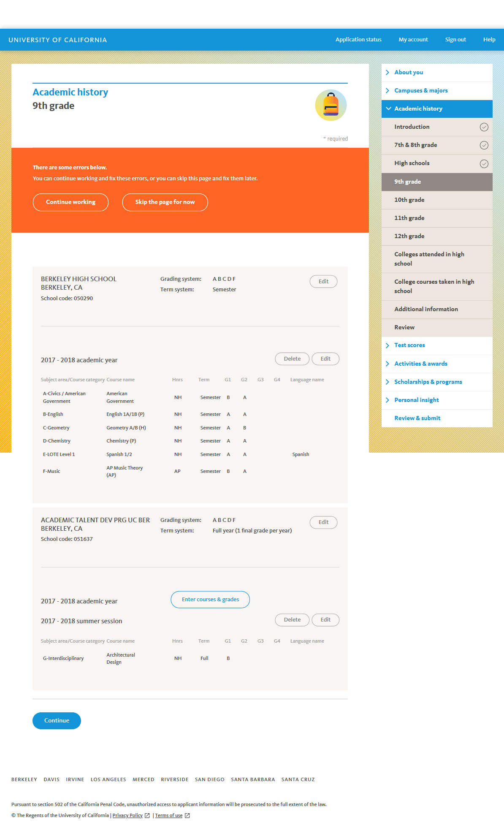
Task: Select Sign out in top bar
Action: click(455, 40)
